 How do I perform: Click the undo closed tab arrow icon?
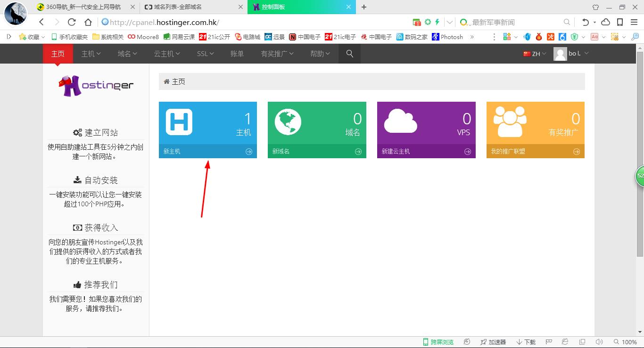click(586, 22)
